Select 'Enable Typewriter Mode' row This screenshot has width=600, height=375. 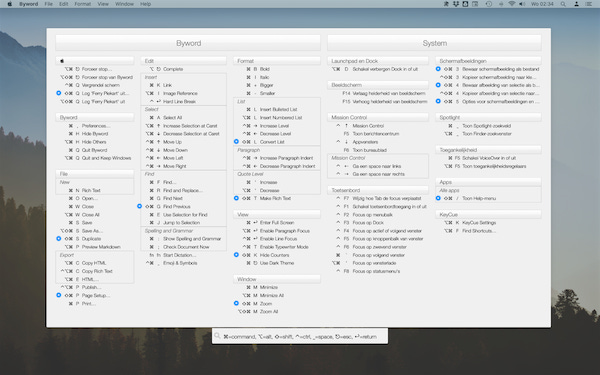pyautogui.click(x=277, y=247)
